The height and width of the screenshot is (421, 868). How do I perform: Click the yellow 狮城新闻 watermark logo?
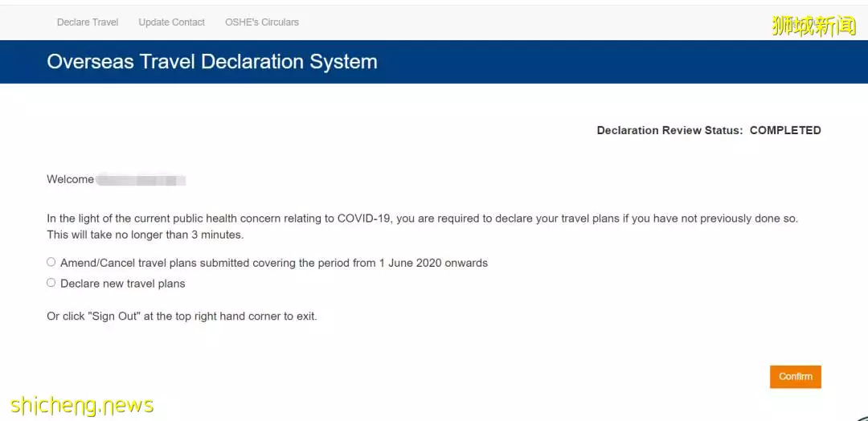(813, 26)
